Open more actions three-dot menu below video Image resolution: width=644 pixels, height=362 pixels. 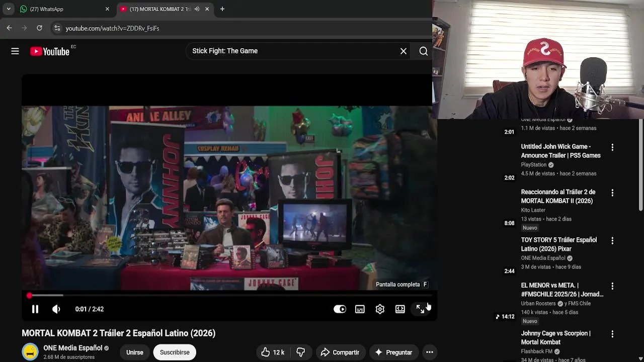[430, 352]
